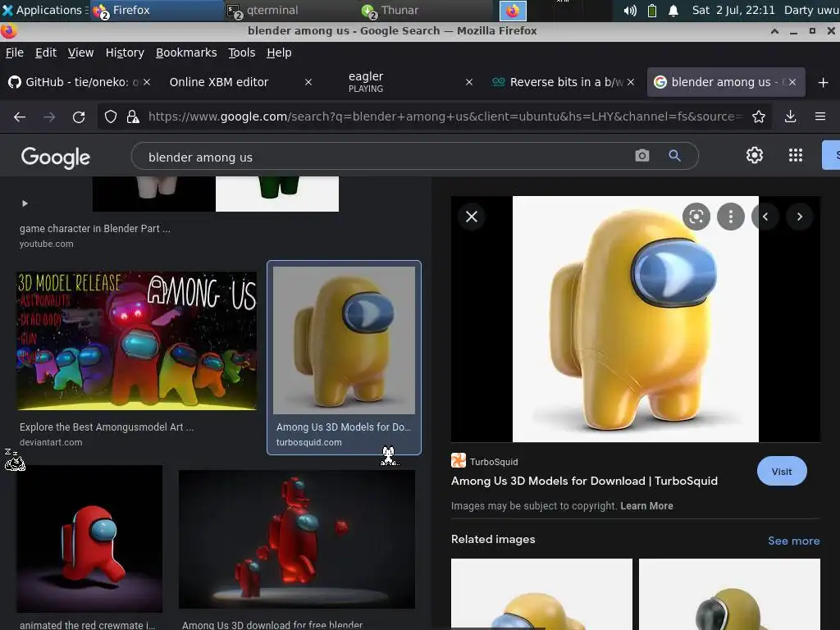The width and height of the screenshot is (840, 630).
Task: Select the yellow crewmate turbosquid thumbnail
Action: tap(344, 340)
